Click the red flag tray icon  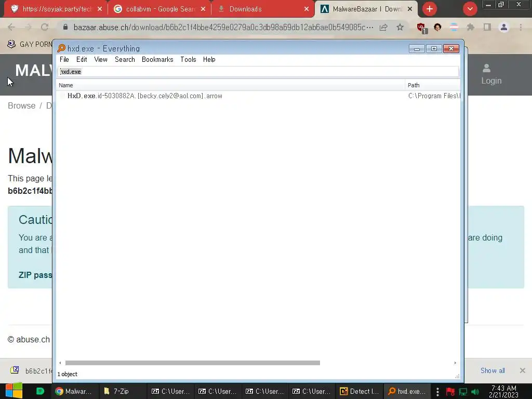tap(450, 392)
